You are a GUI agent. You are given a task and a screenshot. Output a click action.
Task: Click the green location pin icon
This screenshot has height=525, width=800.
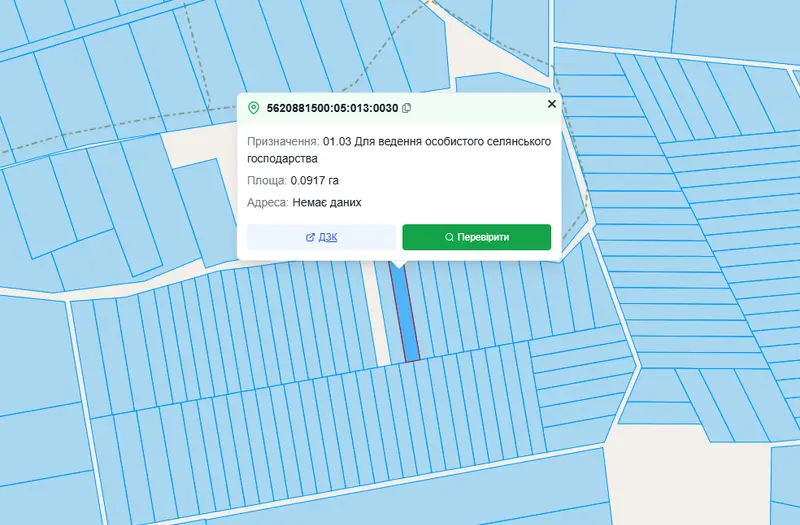click(254, 108)
